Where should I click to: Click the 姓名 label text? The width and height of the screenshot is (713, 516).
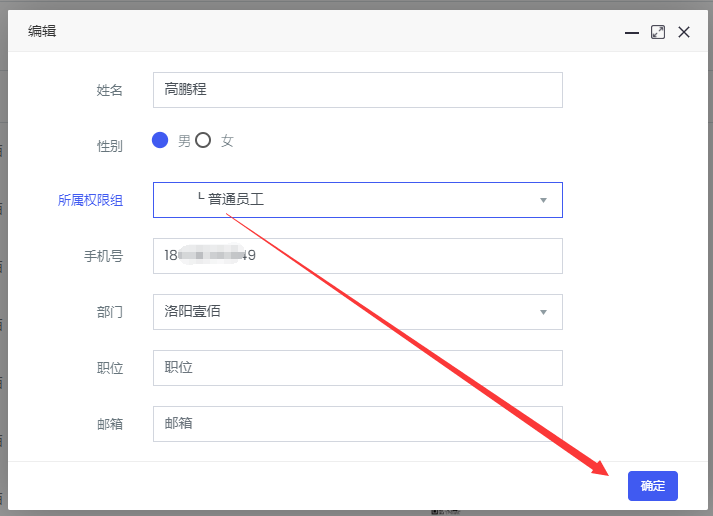pos(110,90)
